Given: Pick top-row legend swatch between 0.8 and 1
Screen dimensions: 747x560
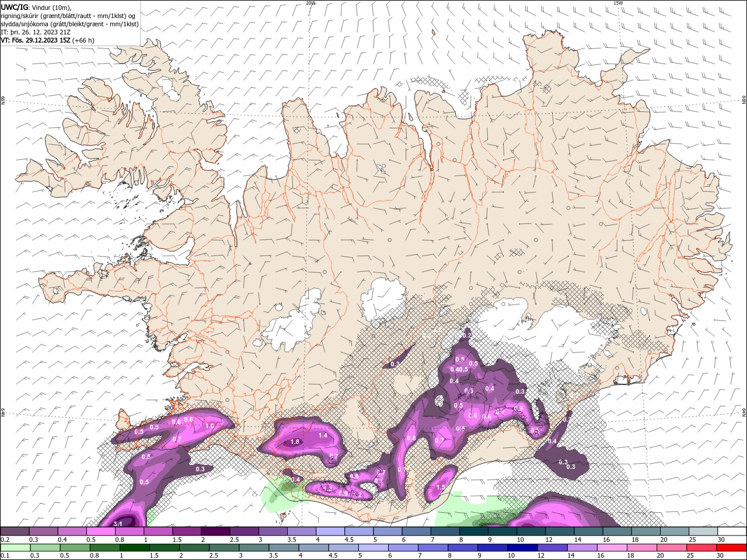Looking at the screenshot, I should (130, 531).
